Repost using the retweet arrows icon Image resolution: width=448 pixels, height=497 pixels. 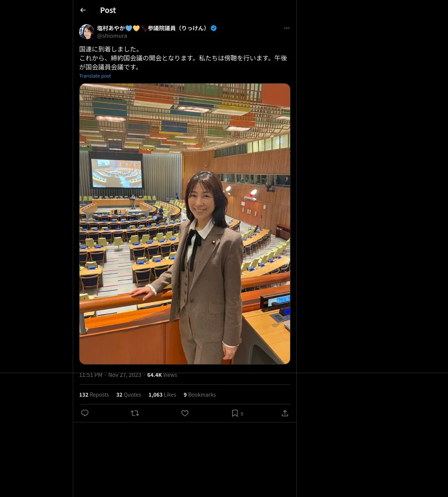click(x=135, y=413)
